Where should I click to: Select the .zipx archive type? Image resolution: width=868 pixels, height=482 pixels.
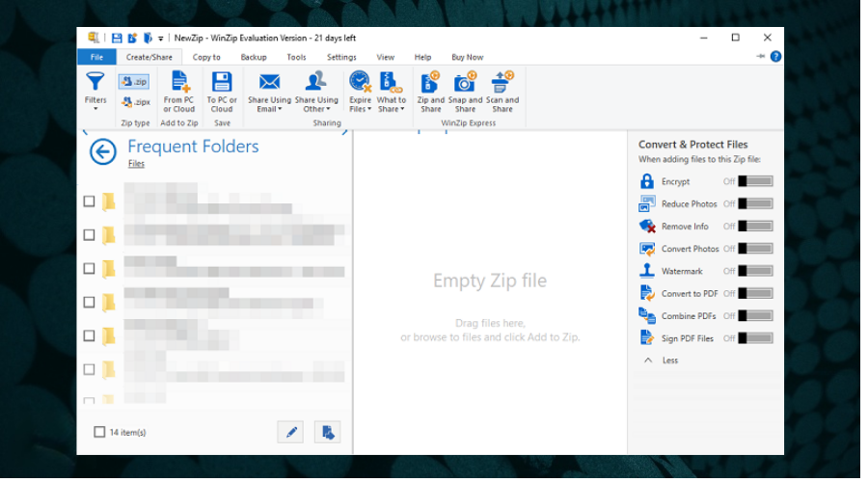click(x=136, y=102)
